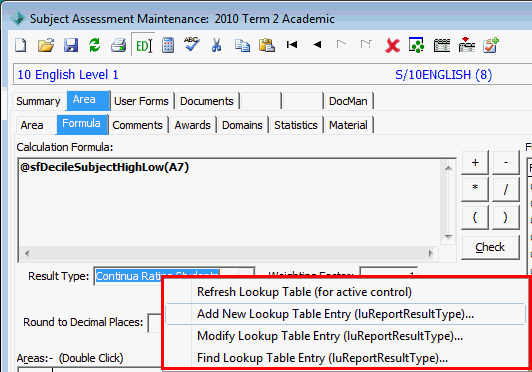Open record using the folder icon
This screenshot has height=372, width=532.
click(x=46, y=45)
